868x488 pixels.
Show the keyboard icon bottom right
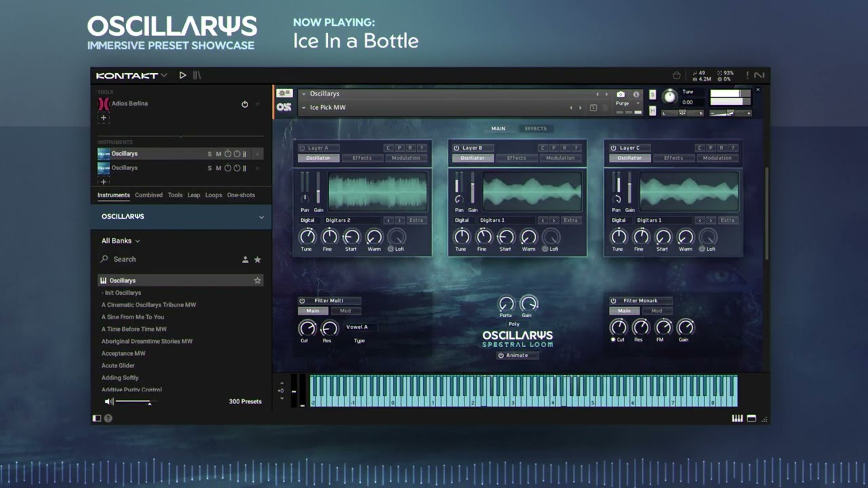[737, 418]
